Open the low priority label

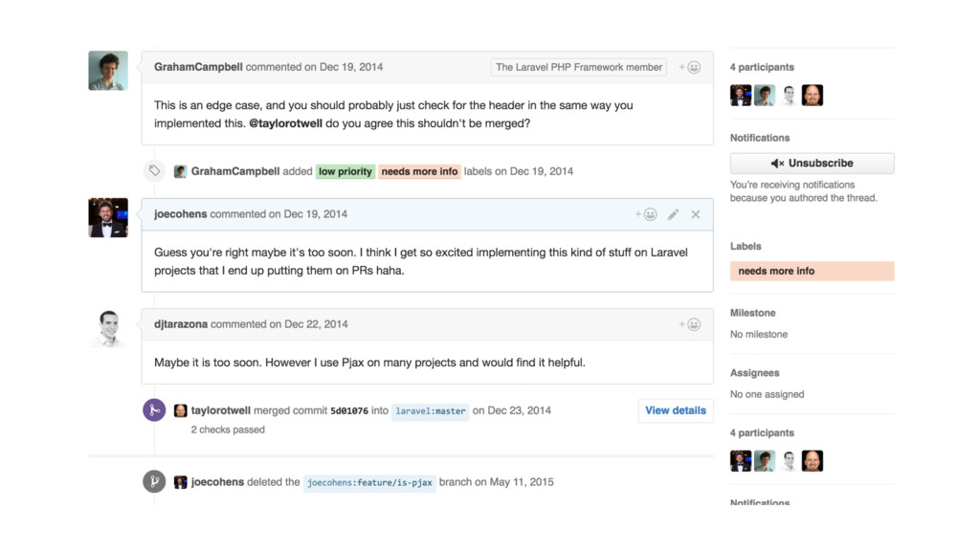coord(345,171)
